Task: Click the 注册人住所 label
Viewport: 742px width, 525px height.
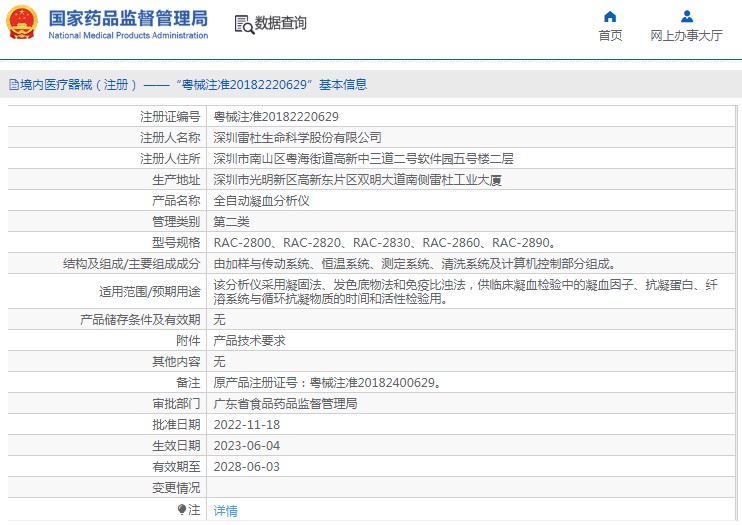Action: pyautogui.click(x=170, y=159)
